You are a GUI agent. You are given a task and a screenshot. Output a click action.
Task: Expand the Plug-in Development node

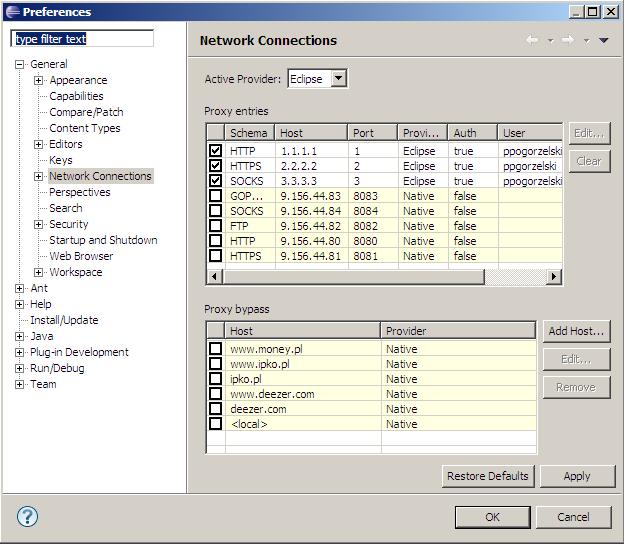[x=19, y=352]
